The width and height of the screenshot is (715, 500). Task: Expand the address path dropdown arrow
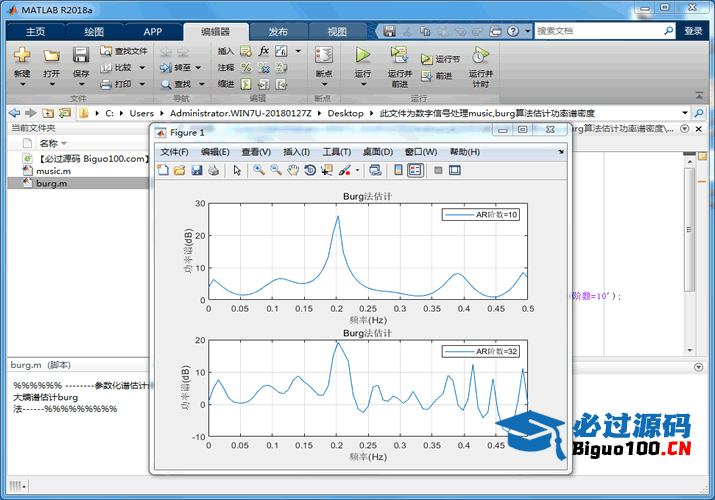pos(685,113)
